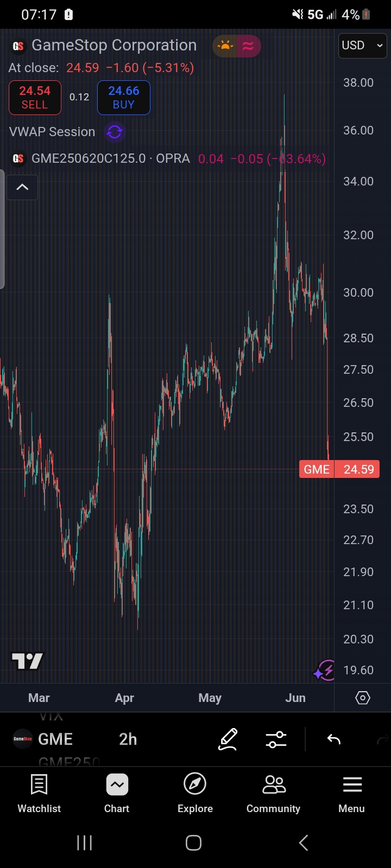Open chart settings hexagon gear icon
391x868 pixels.
363,698
